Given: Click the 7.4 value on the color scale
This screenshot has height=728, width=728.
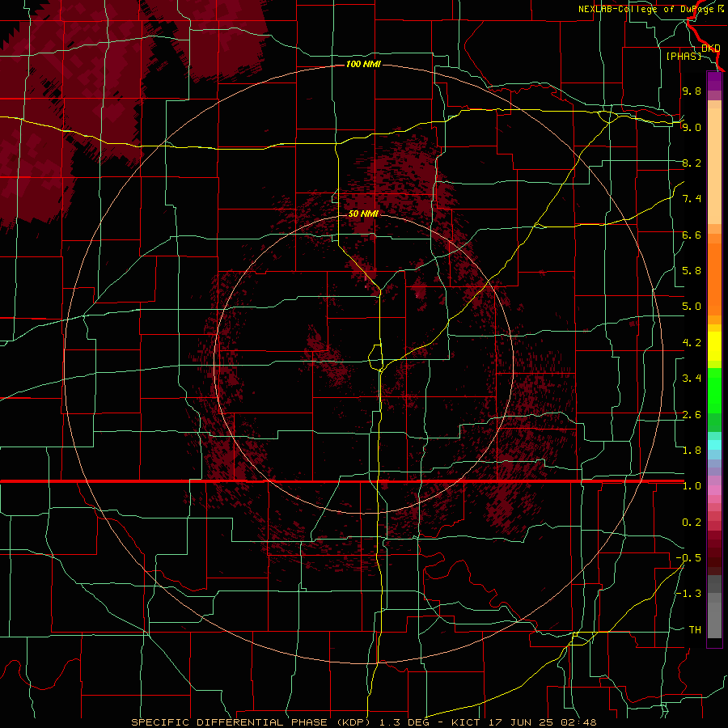Looking at the screenshot, I should click(x=692, y=199).
